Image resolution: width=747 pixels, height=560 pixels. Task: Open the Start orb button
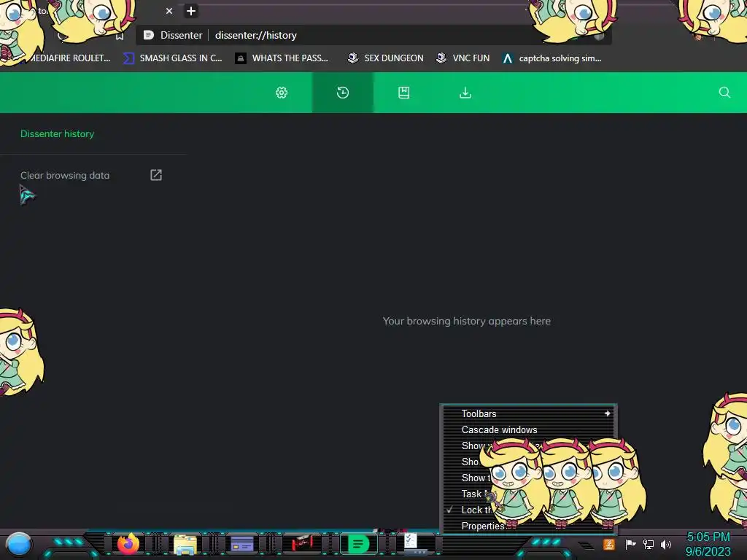click(19, 544)
